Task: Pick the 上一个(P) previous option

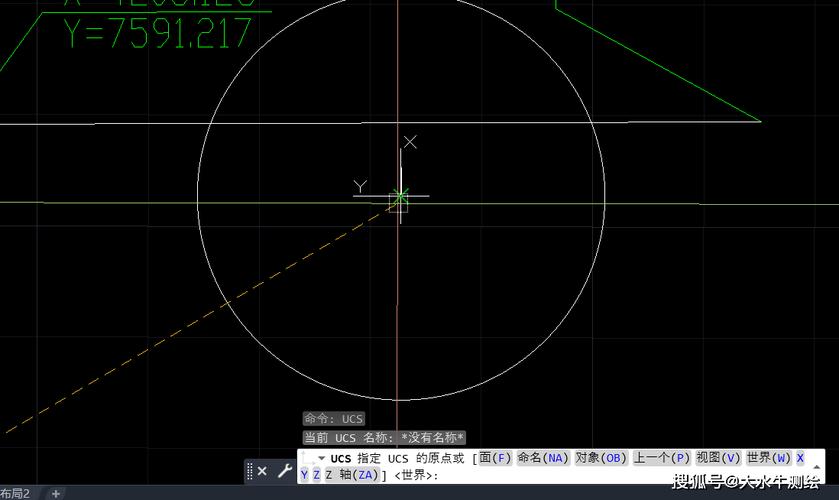Action: (662, 458)
